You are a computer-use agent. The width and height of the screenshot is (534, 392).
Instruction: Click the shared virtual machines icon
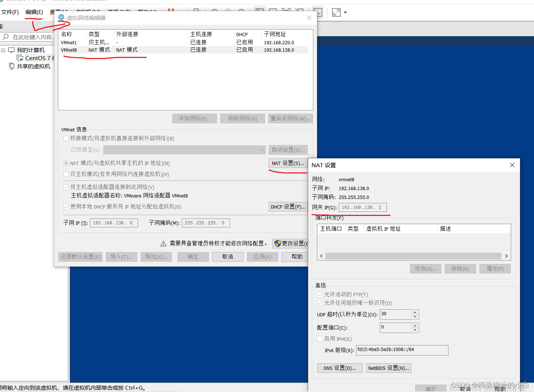(x=11, y=66)
